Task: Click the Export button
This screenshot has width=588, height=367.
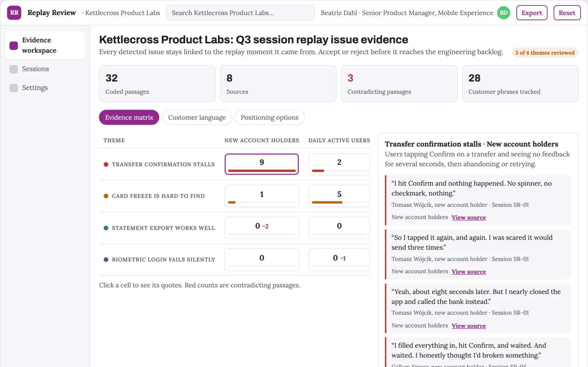Action: click(532, 13)
